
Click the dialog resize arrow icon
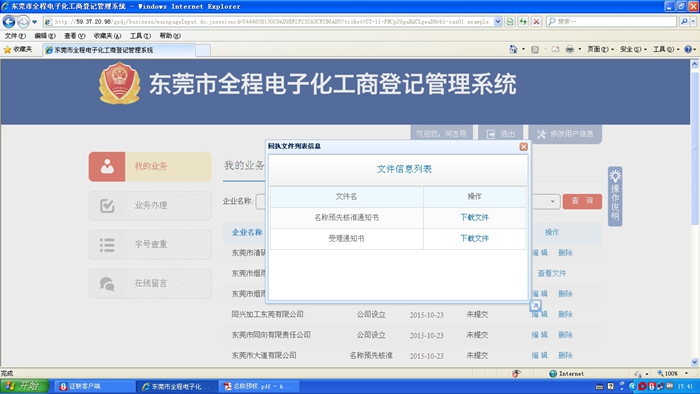pos(535,305)
